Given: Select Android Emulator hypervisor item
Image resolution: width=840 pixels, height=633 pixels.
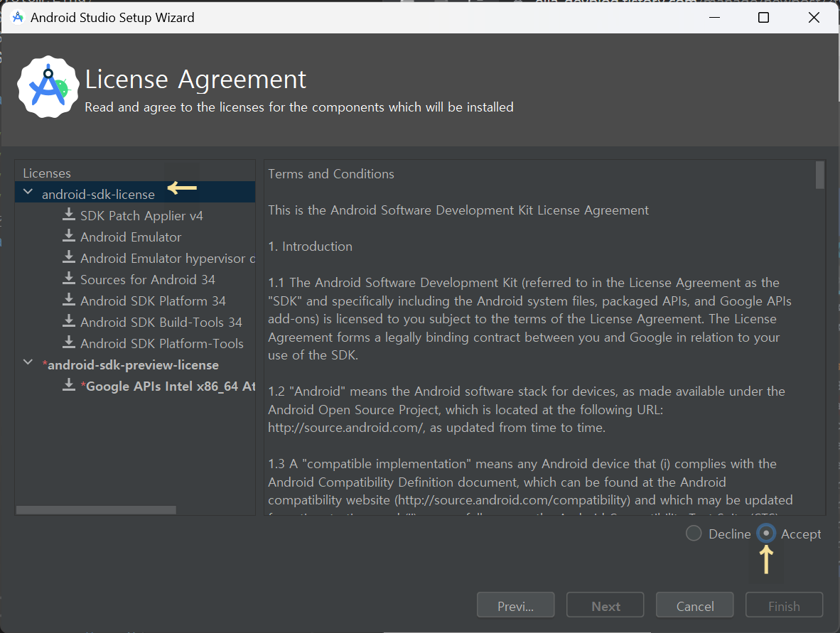Looking at the screenshot, I should point(168,259).
